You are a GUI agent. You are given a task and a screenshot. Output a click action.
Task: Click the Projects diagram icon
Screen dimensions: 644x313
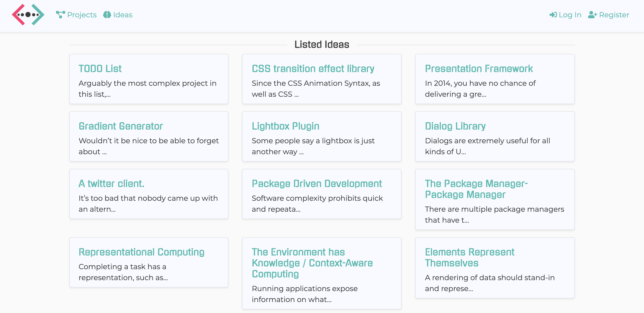tap(60, 15)
